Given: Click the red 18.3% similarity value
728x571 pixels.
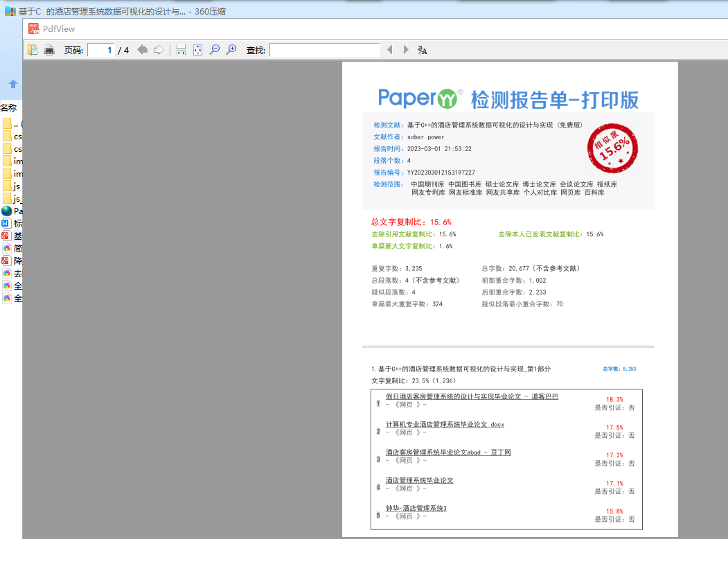Looking at the screenshot, I should click(x=614, y=400).
